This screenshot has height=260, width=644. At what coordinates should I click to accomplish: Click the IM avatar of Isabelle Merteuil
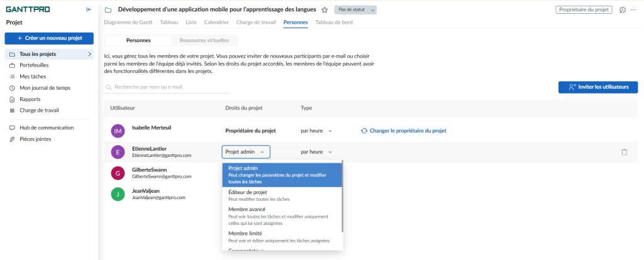point(118,131)
